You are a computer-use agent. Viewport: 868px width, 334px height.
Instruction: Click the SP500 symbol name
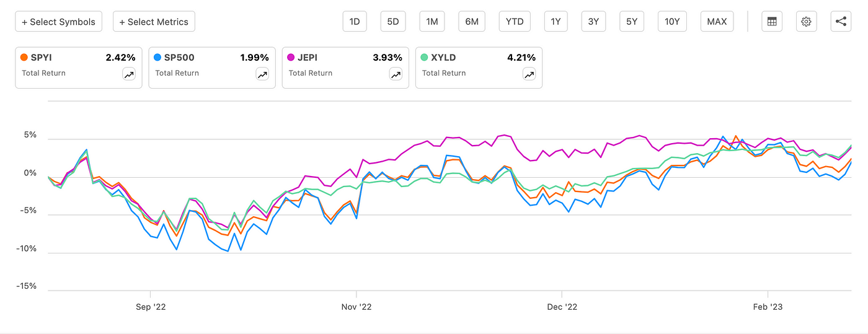179,58
